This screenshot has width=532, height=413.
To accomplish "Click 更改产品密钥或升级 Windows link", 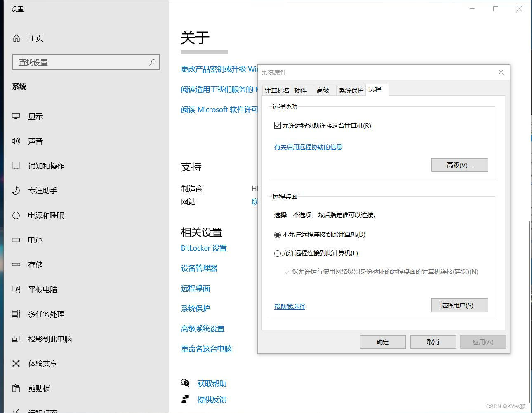I will tap(219, 69).
